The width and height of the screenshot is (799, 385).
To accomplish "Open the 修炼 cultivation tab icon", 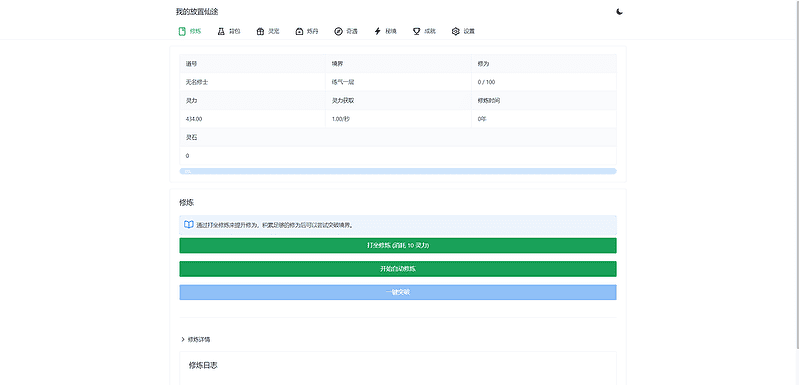I will tap(182, 31).
